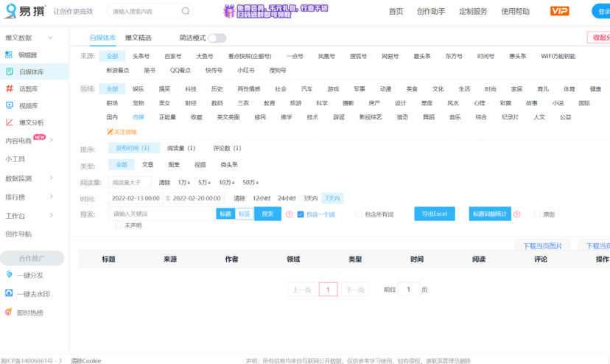The width and height of the screenshot is (610, 364).
Task: Click the 阅读量大于 input field
Action: (130, 182)
